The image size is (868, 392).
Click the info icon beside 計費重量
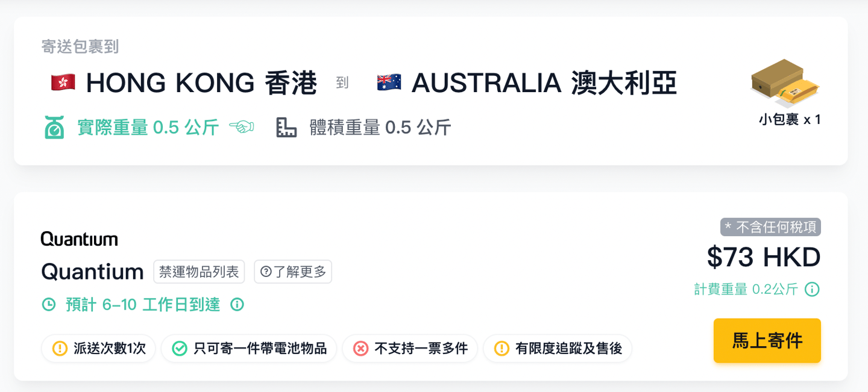pos(812,290)
